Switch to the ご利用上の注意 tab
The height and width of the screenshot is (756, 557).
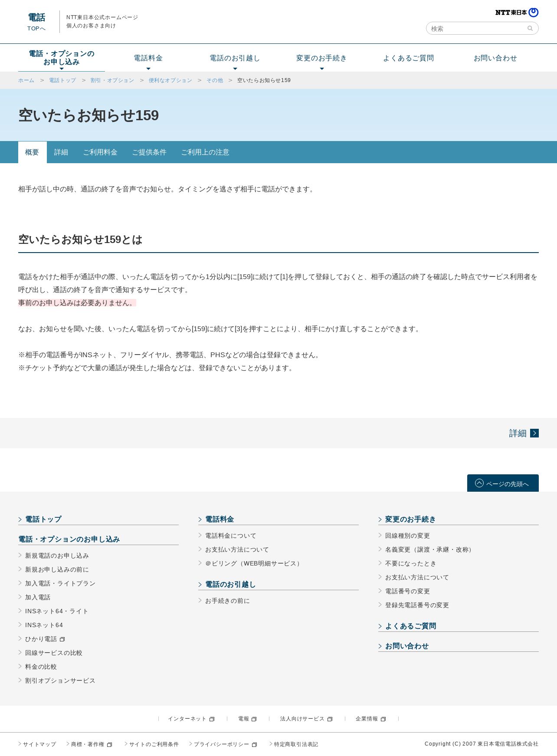[x=205, y=152]
